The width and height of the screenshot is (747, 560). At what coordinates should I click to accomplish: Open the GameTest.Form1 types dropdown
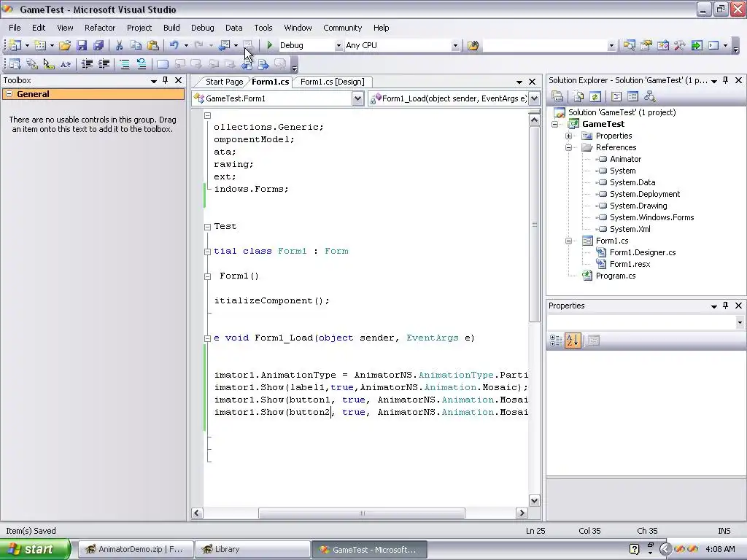(x=357, y=98)
